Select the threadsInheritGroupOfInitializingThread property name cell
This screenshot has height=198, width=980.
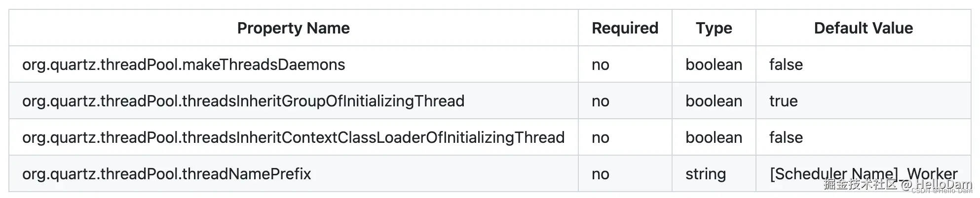pyautogui.click(x=243, y=101)
